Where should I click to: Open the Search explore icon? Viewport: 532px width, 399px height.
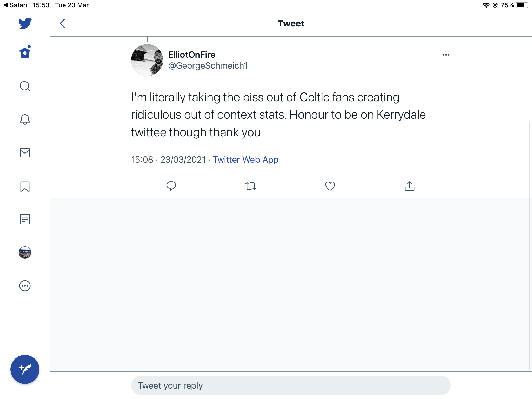(25, 86)
